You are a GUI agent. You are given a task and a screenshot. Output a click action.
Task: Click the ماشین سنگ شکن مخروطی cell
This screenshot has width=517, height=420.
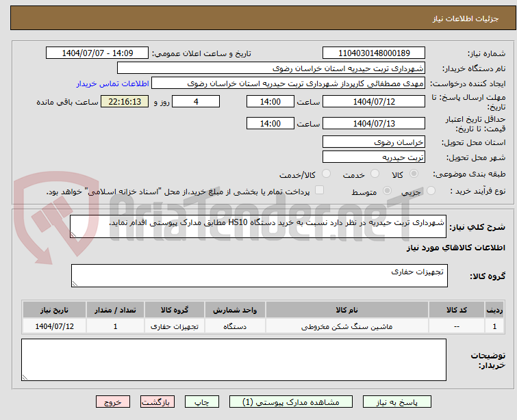point(347,326)
